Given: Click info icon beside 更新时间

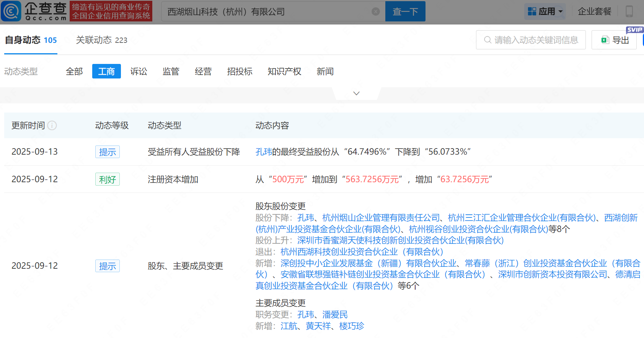Looking at the screenshot, I should [x=52, y=126].
